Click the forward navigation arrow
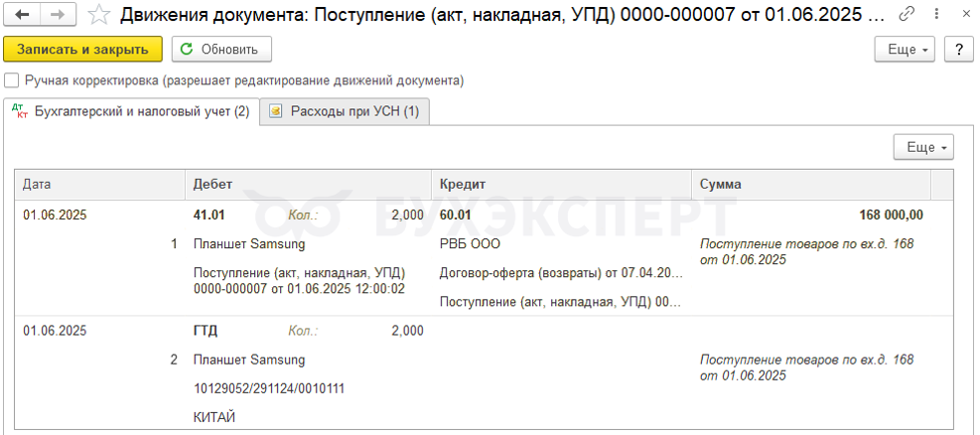The width and height of the screenshot is (980, 435). point(59,15)
